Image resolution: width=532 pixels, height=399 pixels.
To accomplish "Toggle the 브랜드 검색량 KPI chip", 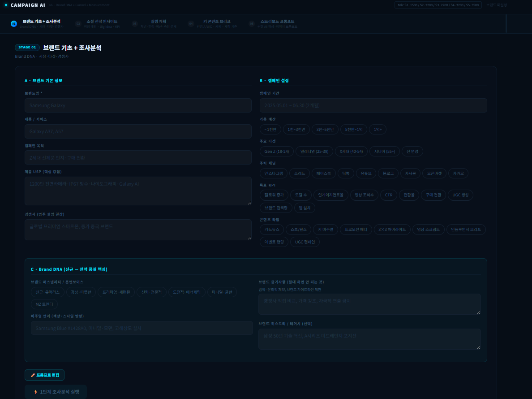I will coord(276,208).
